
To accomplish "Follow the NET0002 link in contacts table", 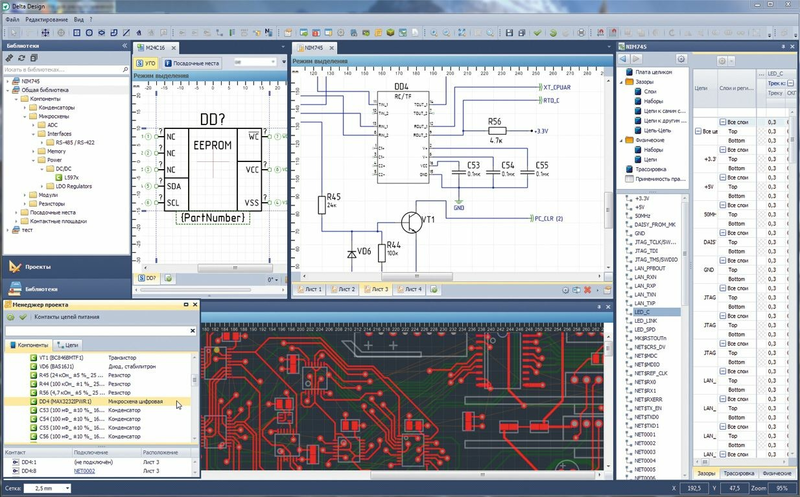I will [x=84, y=471].
